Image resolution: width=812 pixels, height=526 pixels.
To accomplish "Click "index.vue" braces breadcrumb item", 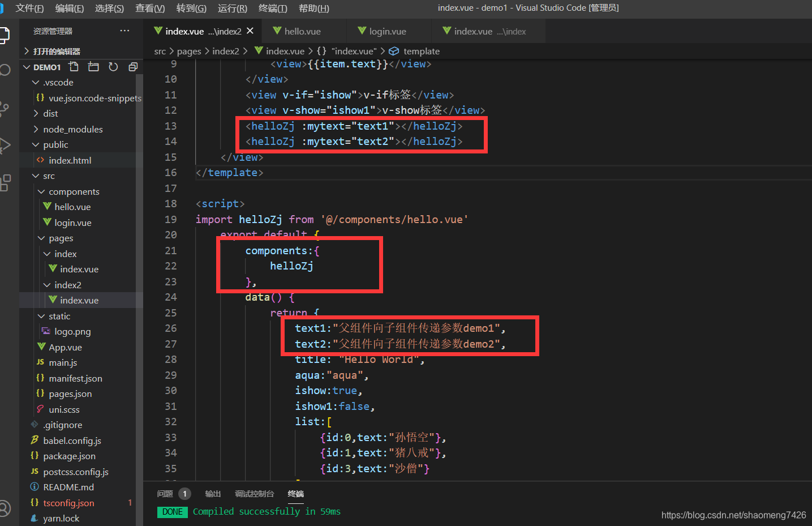I will pyautogui.click(x=346, y=51).
